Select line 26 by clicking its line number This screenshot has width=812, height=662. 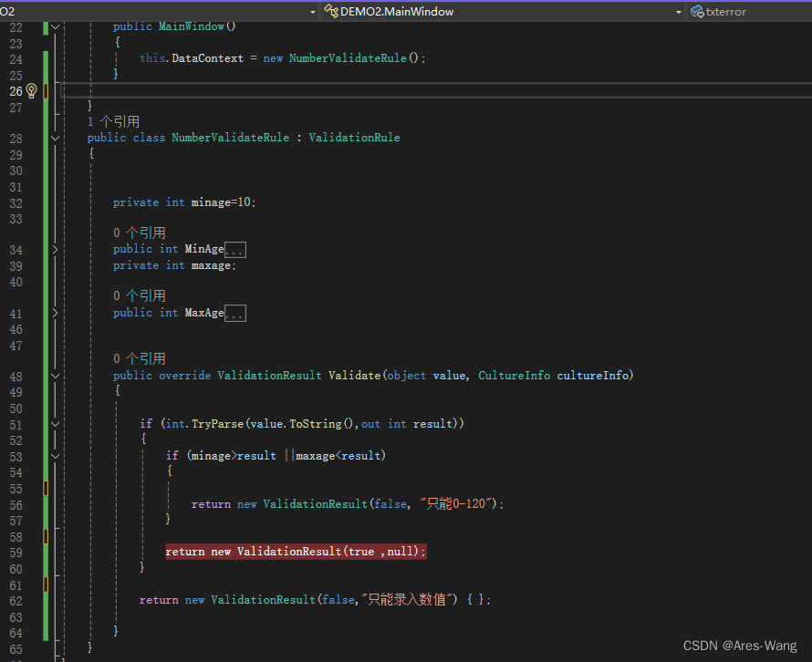pyautogui.click(x=16, y=90)
